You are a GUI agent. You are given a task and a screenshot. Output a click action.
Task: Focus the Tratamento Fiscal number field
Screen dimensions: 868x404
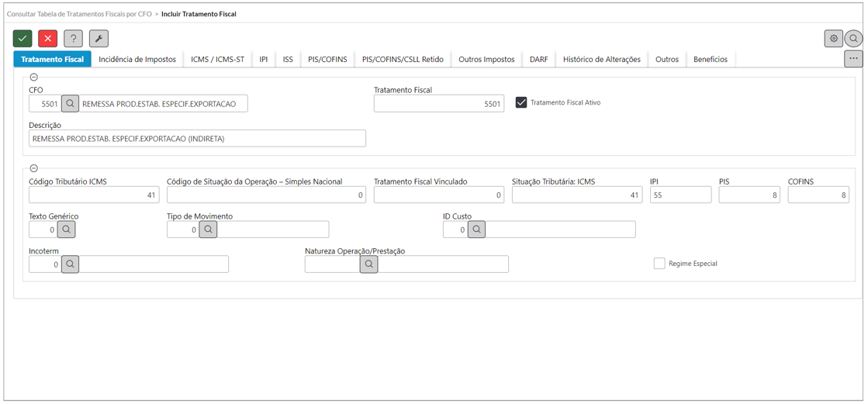click(x=439, y=103)
